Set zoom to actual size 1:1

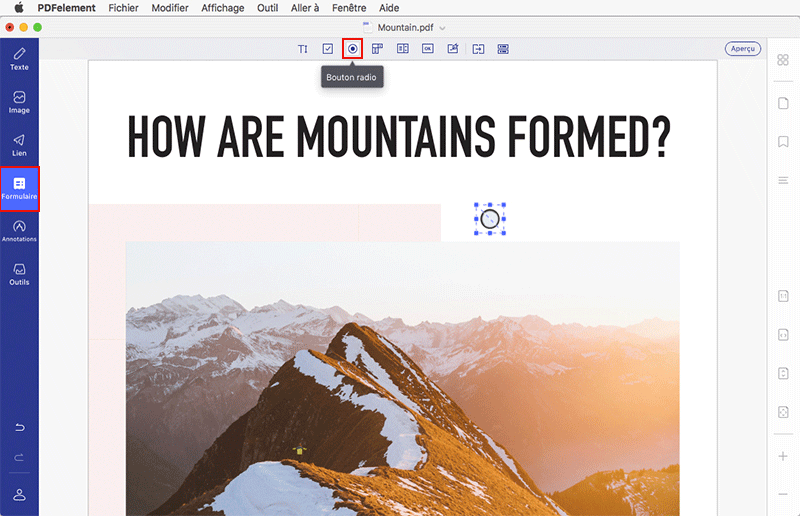tap(783, 296)
